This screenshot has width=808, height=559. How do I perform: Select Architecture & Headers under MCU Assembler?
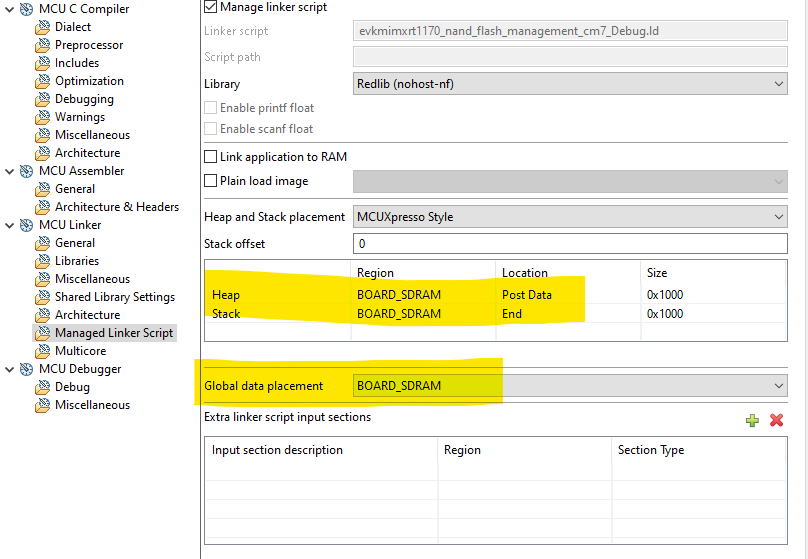point(116,207)
